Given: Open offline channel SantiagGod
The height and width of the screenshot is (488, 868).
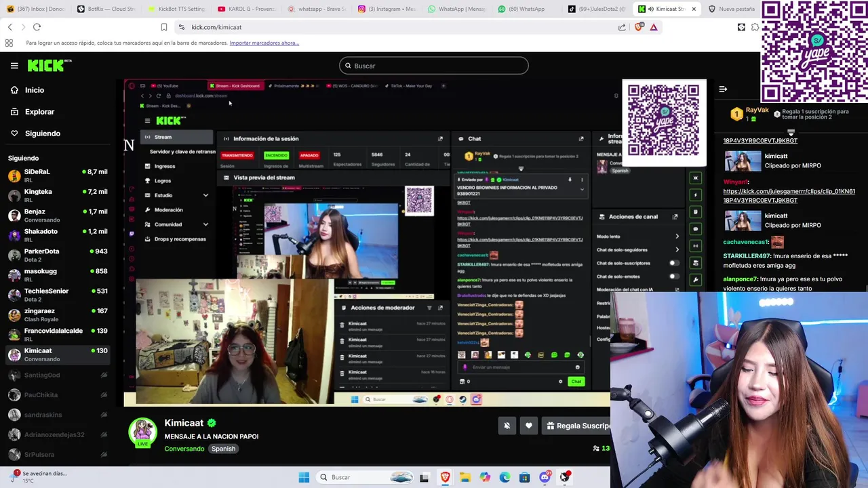Looking at the screenshot, I should click(x=58, y=375).
